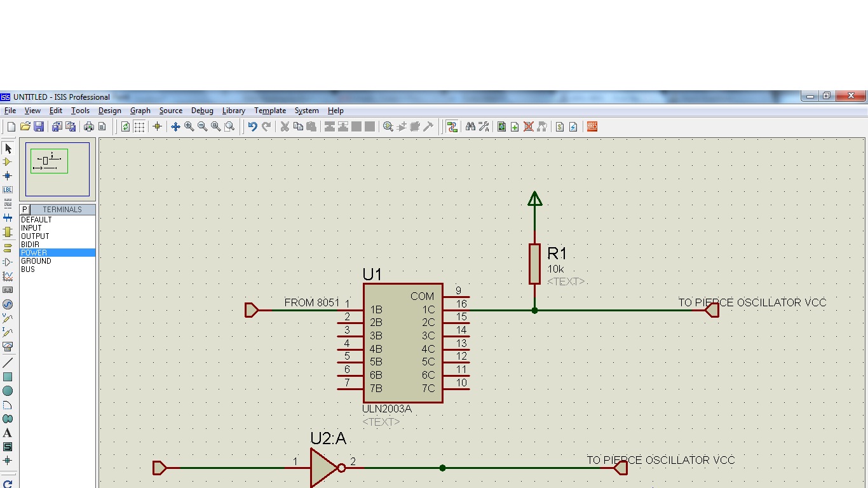Screen dimensions: 868x488
Task: Center the view at cursor
Action: coord(175,127)
